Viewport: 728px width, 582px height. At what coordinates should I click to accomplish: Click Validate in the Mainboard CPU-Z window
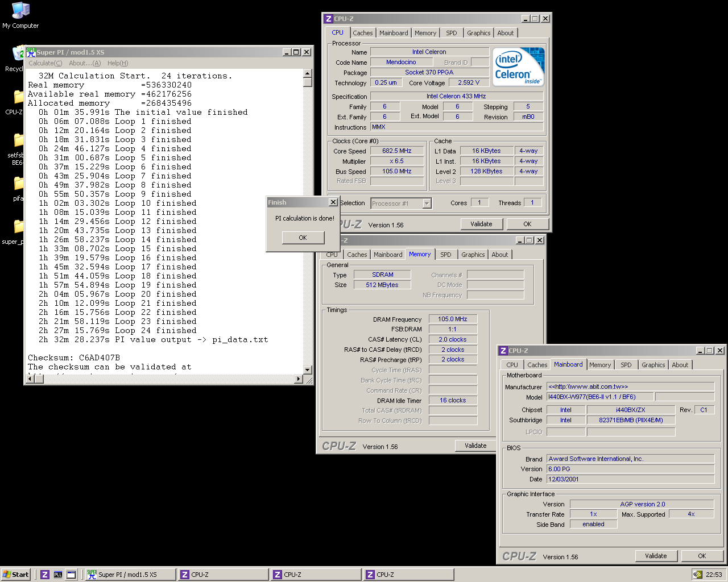[x=656, y=556]
